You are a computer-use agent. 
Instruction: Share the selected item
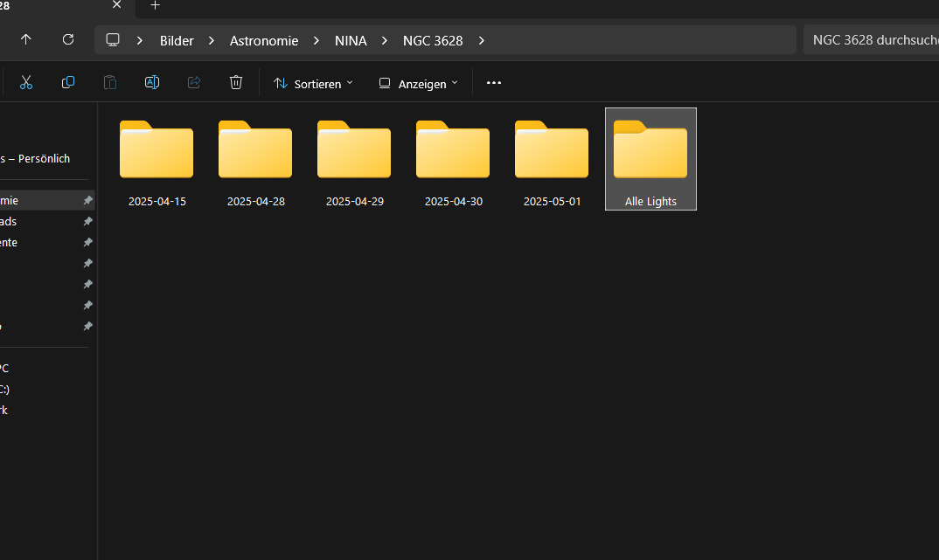[194, 83]
